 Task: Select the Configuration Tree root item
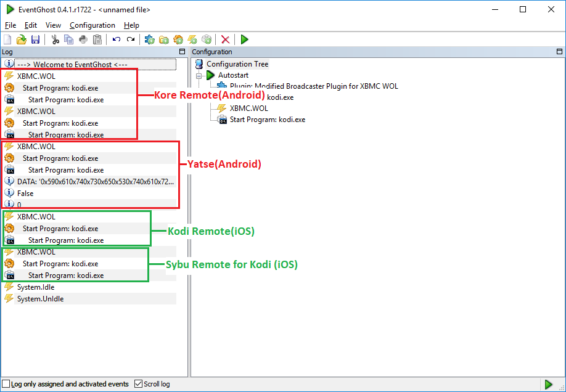click(237, 64)
